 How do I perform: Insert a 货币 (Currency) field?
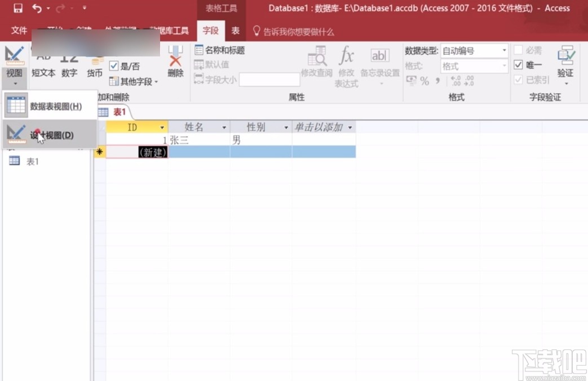pos(94,72)
